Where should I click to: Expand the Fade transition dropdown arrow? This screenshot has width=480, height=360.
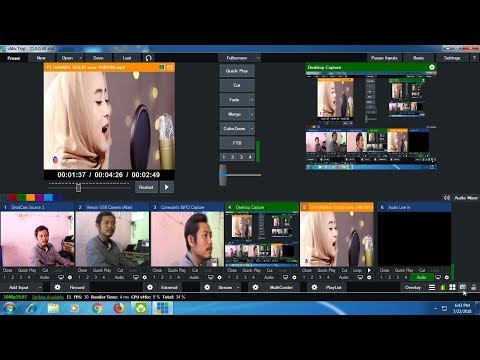click(252, 100)
